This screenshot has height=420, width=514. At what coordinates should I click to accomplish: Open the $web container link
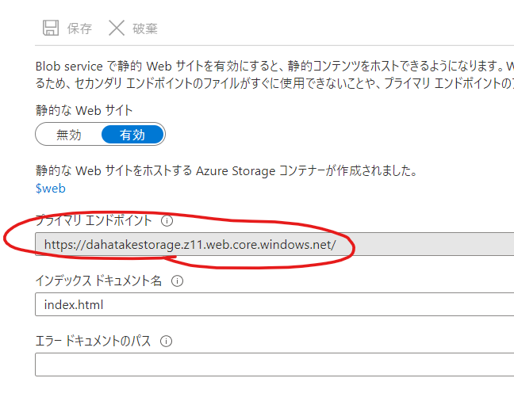(x=51, y=189)
